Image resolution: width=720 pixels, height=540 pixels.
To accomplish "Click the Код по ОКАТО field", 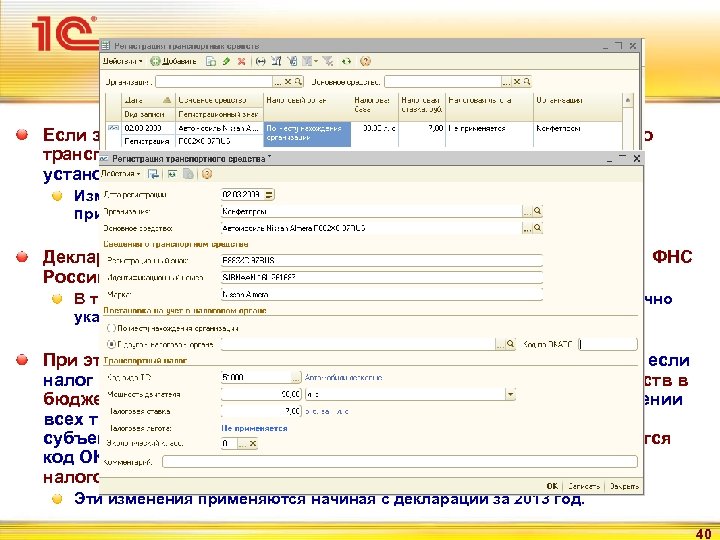I will click(608, 344).
